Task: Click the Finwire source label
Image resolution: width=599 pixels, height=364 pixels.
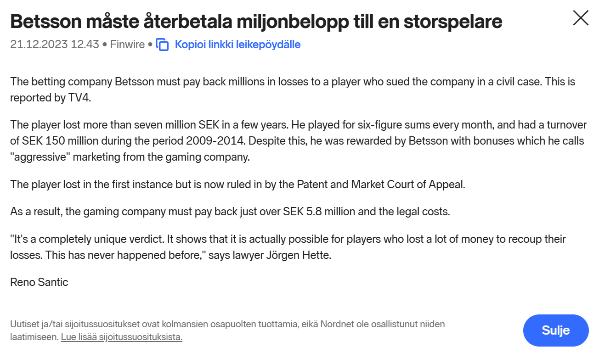Action: pos(128,45)
